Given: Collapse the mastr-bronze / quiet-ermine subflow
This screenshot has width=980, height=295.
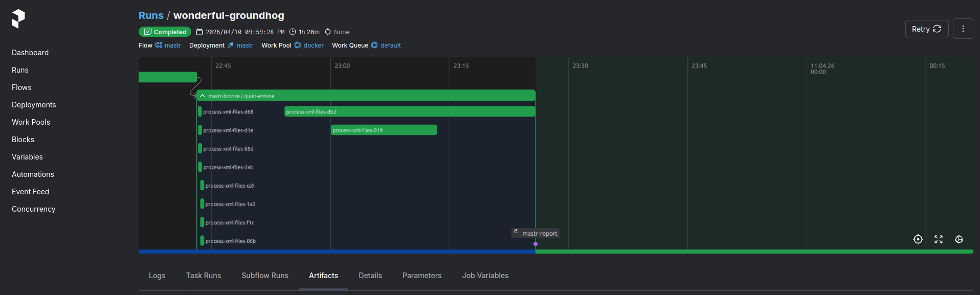Looking at the screenshot, I should coord(203,96).
